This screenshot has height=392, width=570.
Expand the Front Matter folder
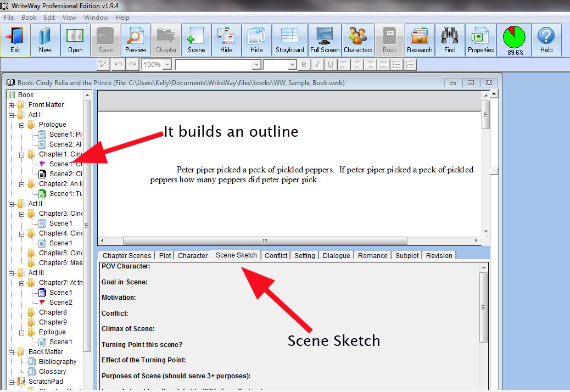12,105
